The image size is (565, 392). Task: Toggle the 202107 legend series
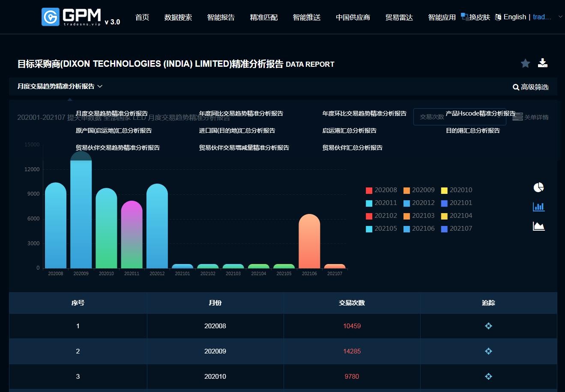point(457,229)
